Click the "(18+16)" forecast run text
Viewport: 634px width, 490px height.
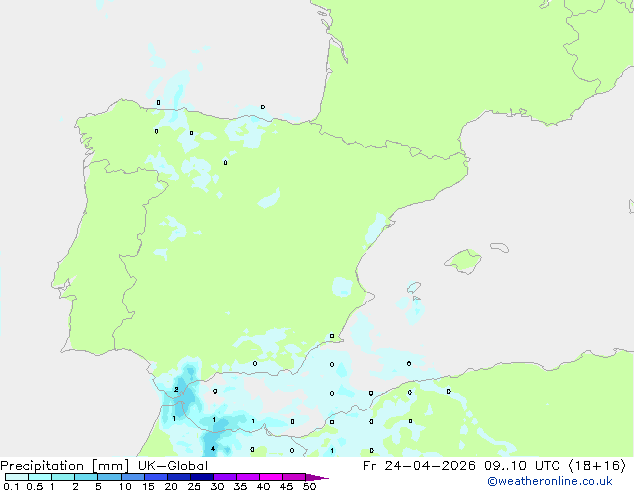click(x=597, y=466)
